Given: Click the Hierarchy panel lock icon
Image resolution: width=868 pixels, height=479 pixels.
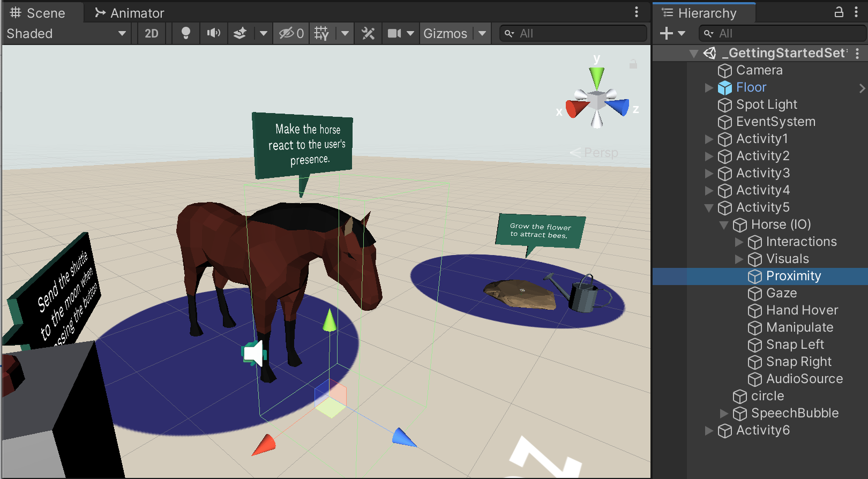Looking at the screenshot, I should tap(839, 12).
